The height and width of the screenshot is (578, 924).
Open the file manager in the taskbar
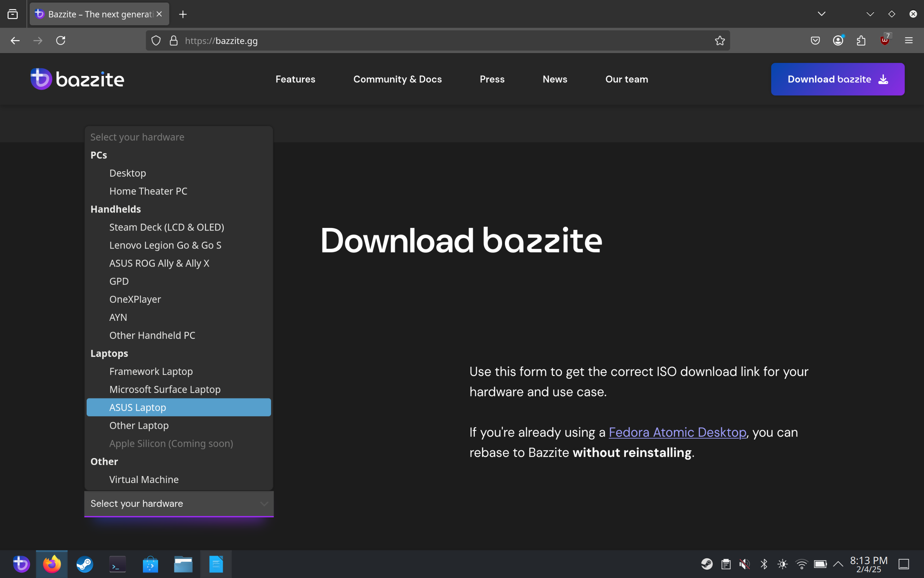click(183, 564)
